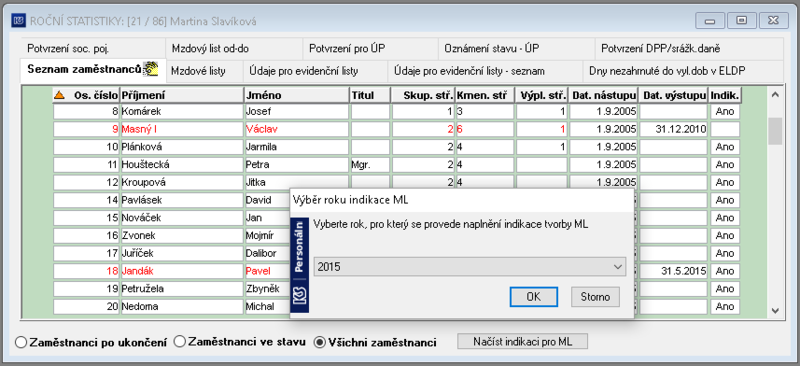Click the table scrollbar down arrow
Screen dimensions: 800x366
pos(775,310)
